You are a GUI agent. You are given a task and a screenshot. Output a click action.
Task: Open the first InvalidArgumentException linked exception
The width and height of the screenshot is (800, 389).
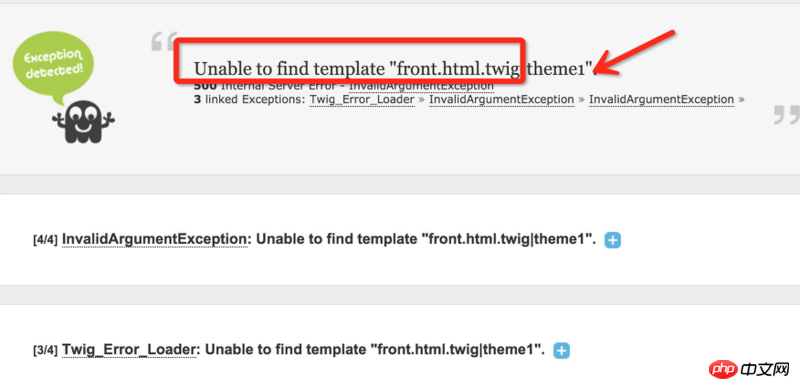pos(502,100)
